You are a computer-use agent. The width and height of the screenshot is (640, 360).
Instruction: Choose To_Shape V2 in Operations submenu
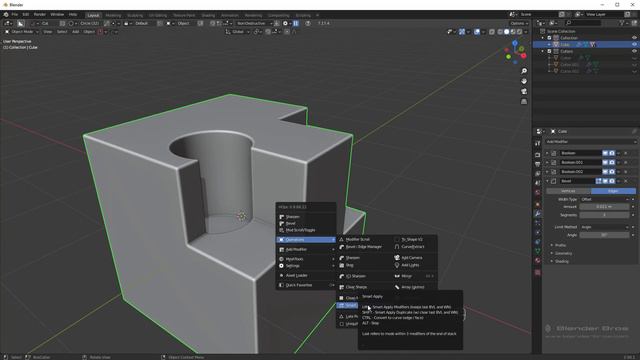point(412,240)
